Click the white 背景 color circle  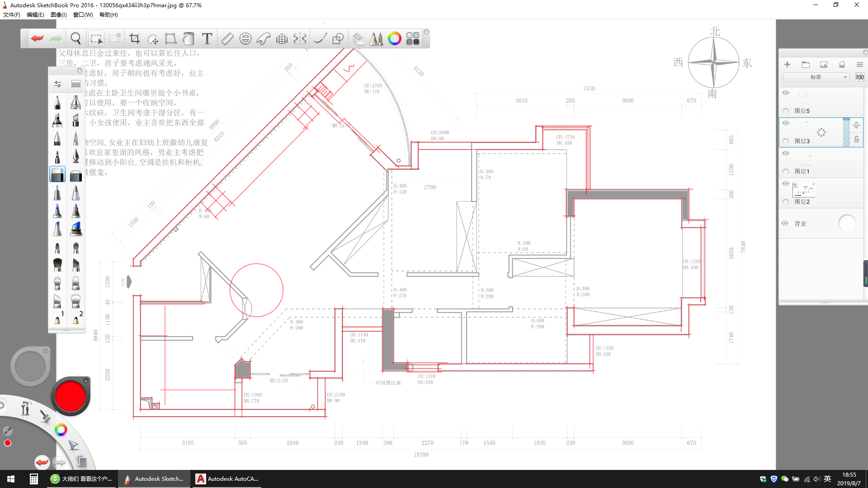click(x=847, y=223)
